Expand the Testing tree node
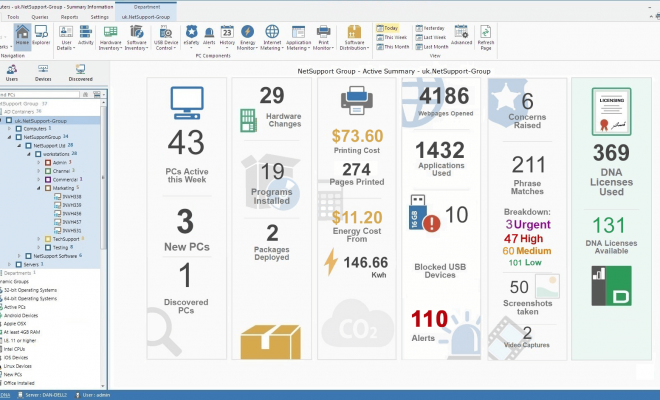Image resolution: width=660 pixels, height=400 pixels. (39, 247)
